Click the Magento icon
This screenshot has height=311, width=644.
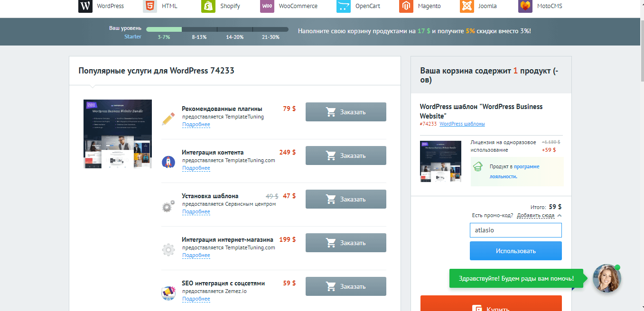pyautogui.click(x=406, y=6)
